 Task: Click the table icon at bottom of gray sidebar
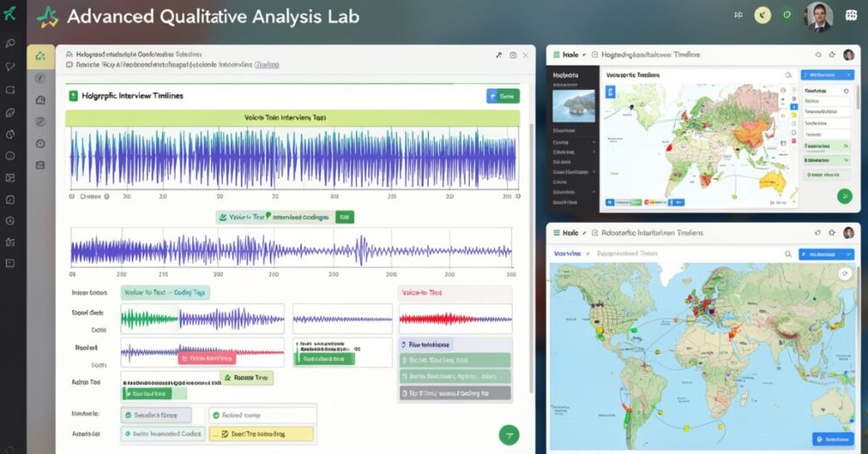click(x=41, y=165)
